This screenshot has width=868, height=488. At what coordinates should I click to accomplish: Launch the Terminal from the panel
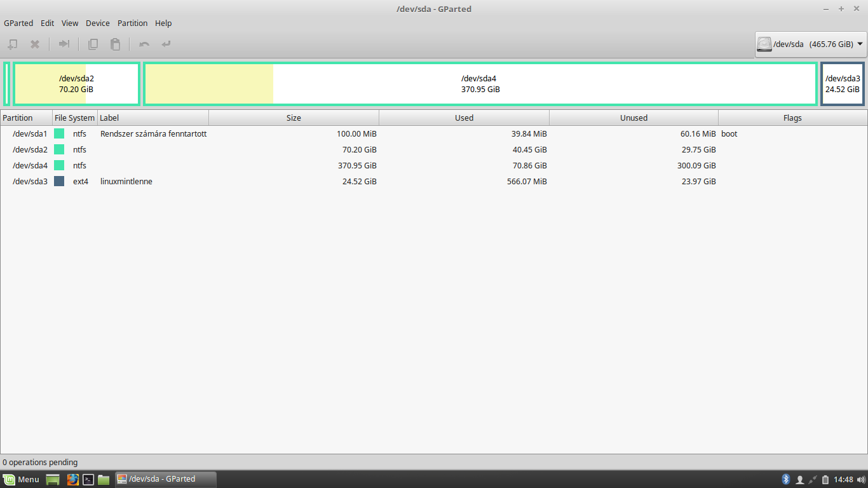(x=89, y=480)
